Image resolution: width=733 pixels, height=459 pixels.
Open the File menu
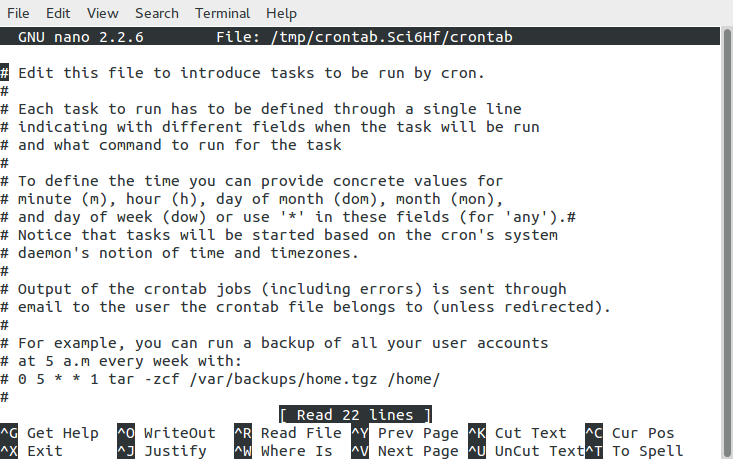[18, 13]
